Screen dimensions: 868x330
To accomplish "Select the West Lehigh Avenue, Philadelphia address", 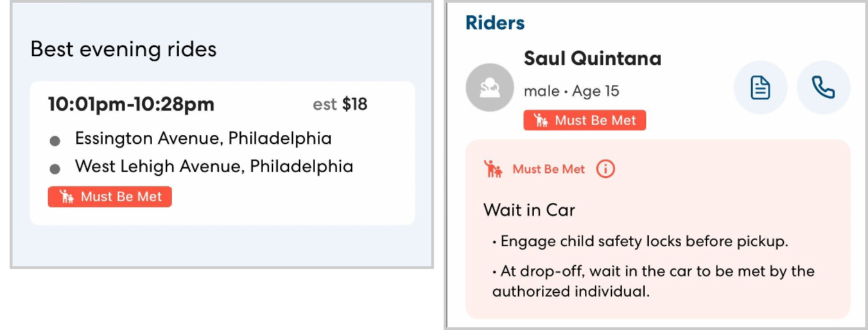I will 214,166.
